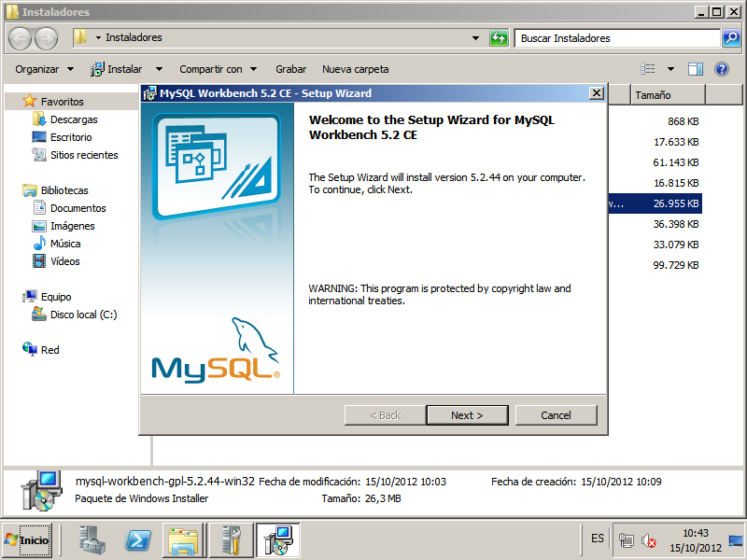747x560 pixels.
Task: Open the Compartir con menu
Action: (218, 69)
